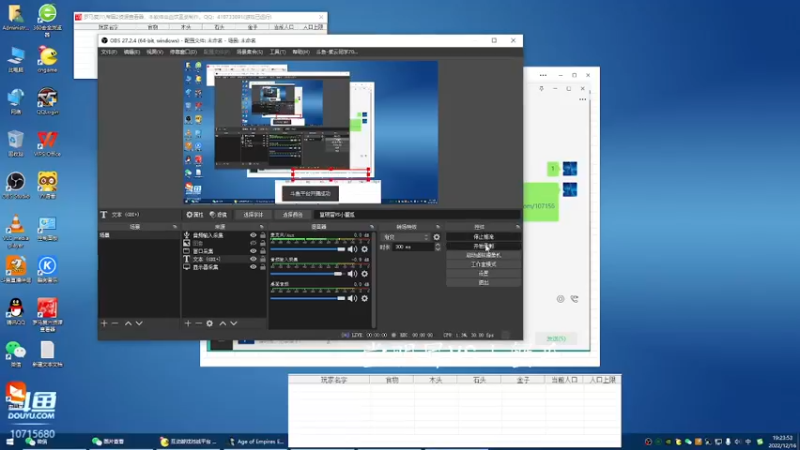
Task: Adjust transition duration stepper arrows
Action: pos(437,247)
